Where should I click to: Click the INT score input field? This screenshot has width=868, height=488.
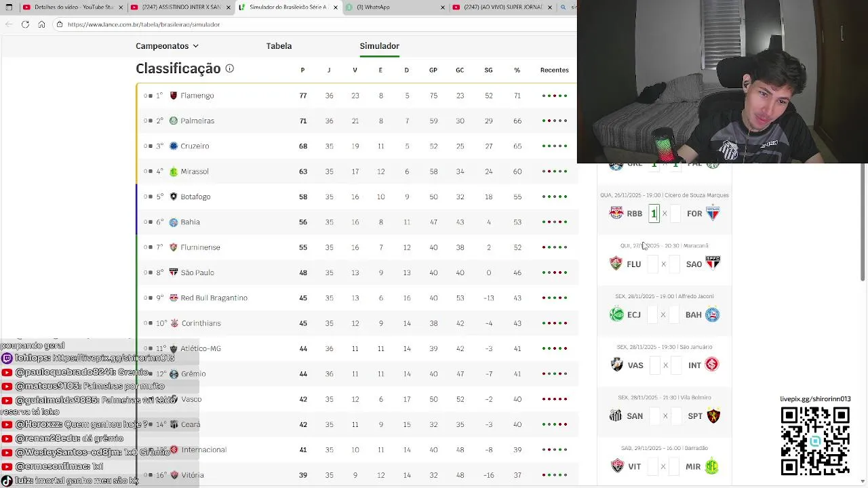pos(675,365)
